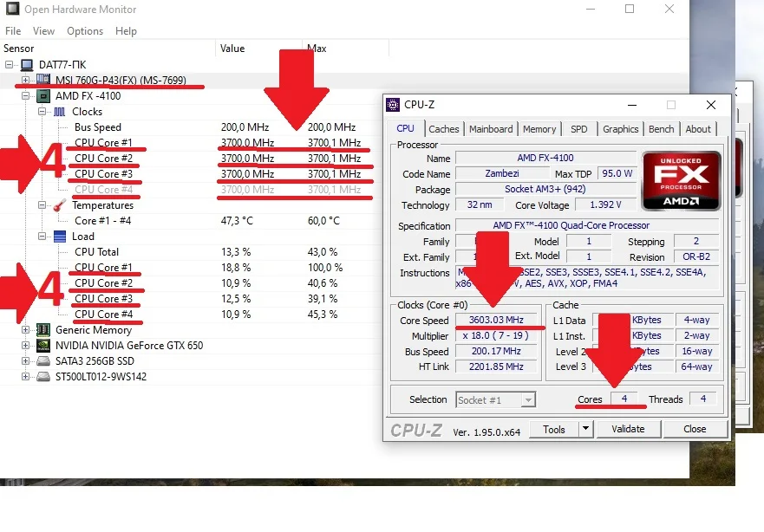This screenshot has width=764, height=532.
Task: Click the Temperatures thermometer icon
Action: pos(60,204)
